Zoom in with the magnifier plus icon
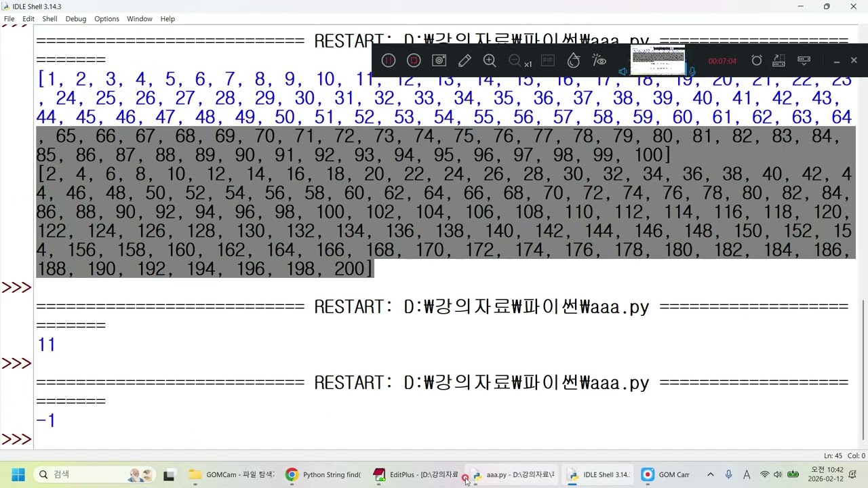Image resolution: width=868 pixels, height=488 pixels. coord(490,60)
